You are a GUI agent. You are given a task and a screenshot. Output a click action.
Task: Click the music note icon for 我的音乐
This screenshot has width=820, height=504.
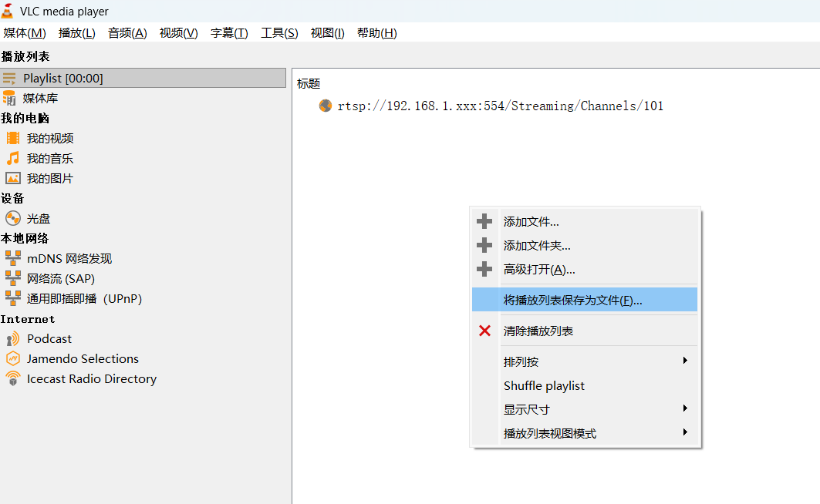click(x=13, y=158)
